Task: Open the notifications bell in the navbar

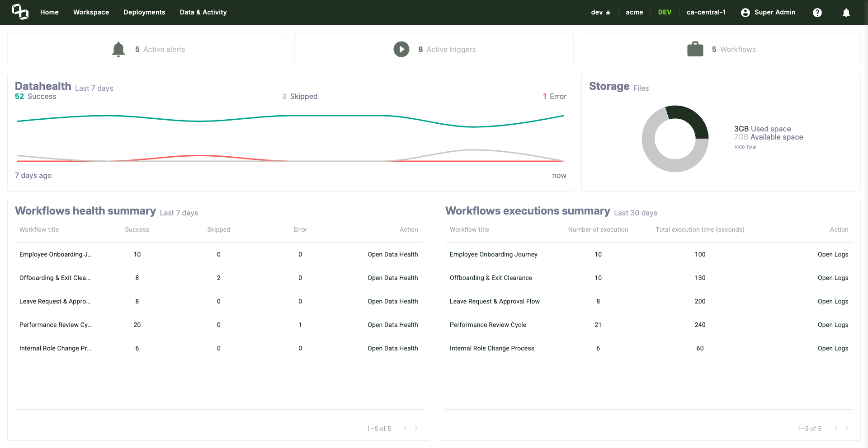Action: pos(846,13)
